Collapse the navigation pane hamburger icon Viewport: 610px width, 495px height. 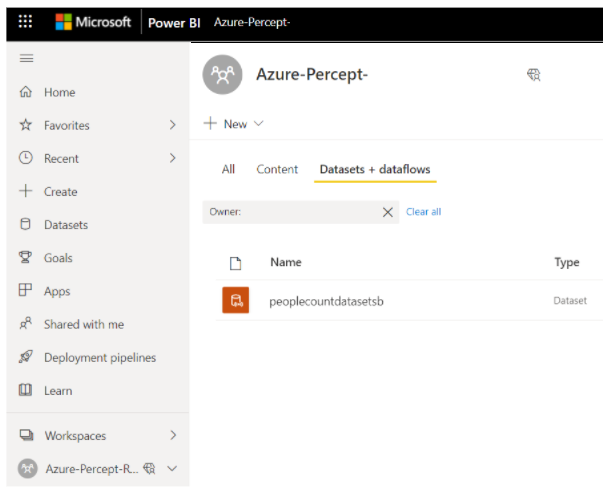pyautogui.click(x=26, y=59)
